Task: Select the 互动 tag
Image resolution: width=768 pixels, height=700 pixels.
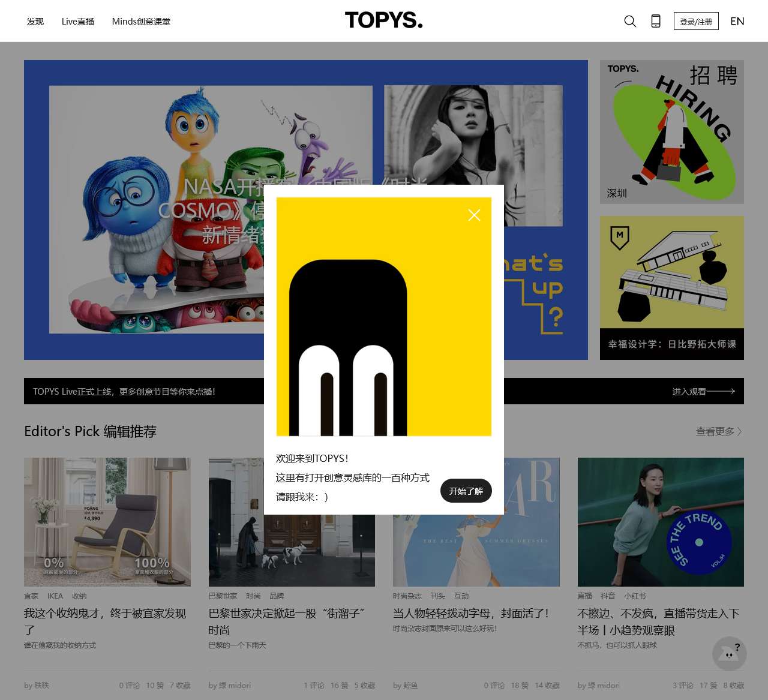Action: 461,596
